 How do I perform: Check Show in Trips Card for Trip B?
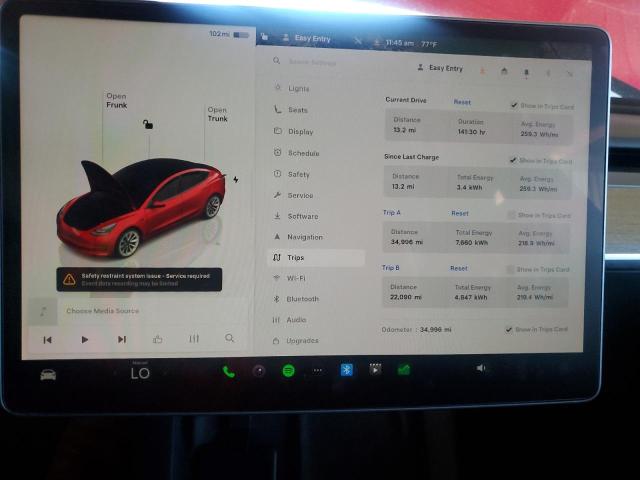tap(510, 269)
